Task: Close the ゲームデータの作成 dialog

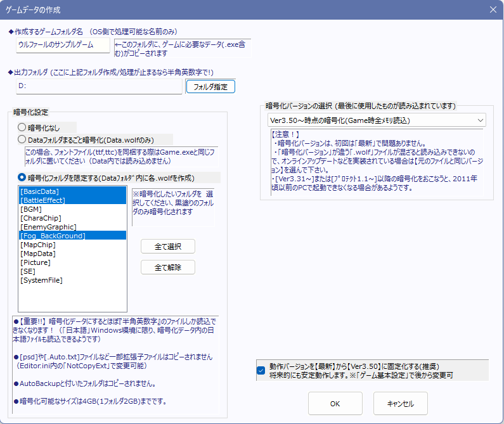Action: click(x=493, y=10)
